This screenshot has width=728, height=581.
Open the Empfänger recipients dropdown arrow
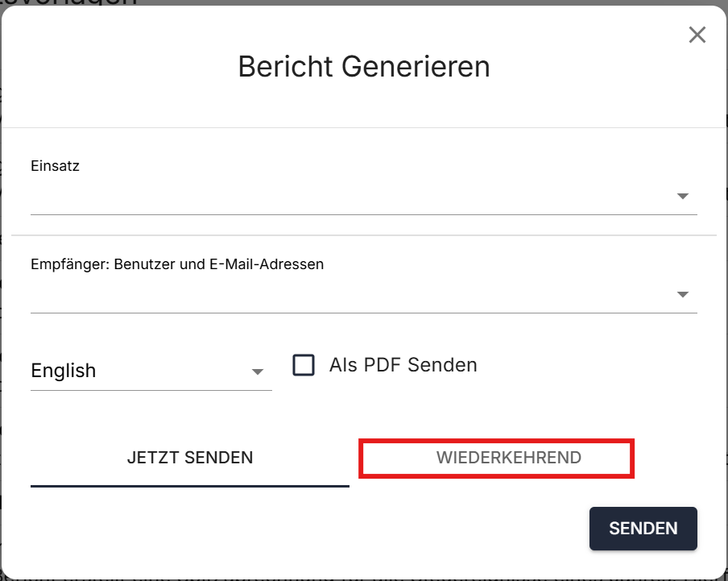(682, 294)
